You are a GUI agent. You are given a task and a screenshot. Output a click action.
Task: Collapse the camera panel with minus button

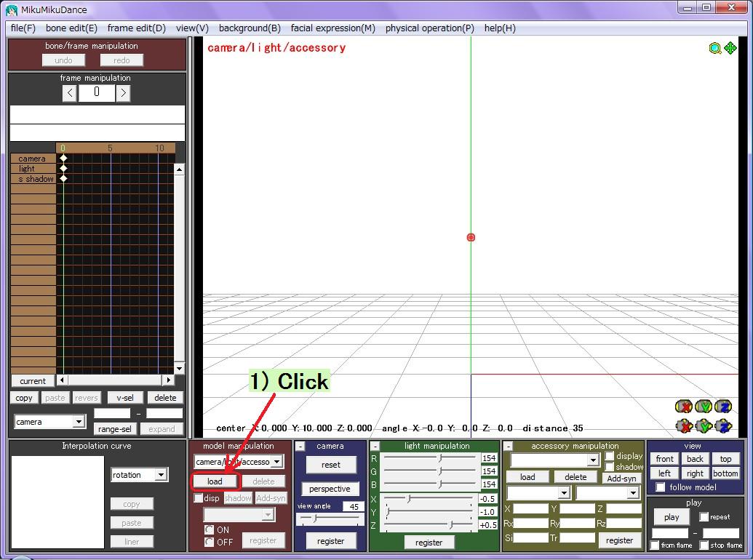[300, 447]
